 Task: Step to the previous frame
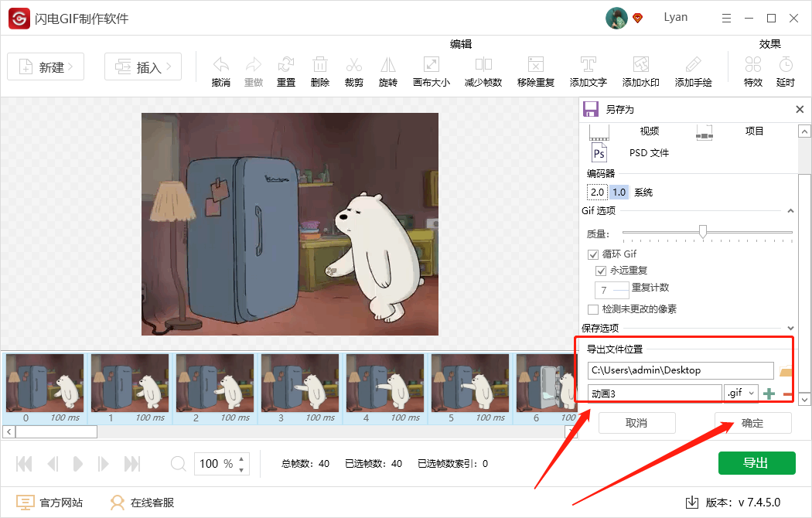tap(53, 464)
